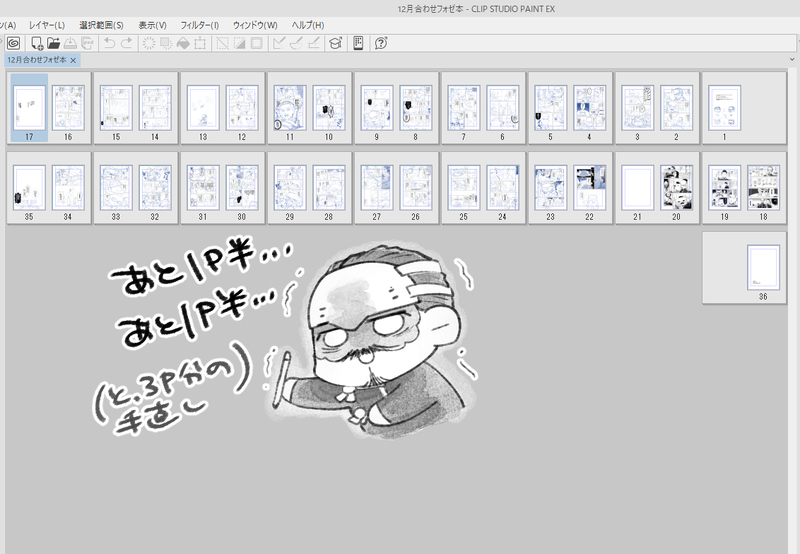Open the レイヤー(L) menu
The image size is (800, 554).
coord(46,24)
